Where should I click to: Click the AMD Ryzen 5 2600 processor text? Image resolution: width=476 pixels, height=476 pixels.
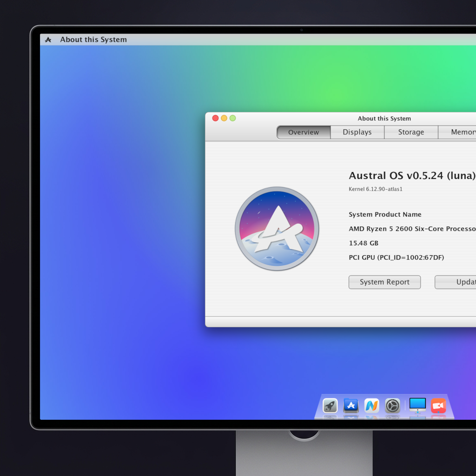[412, 229]
